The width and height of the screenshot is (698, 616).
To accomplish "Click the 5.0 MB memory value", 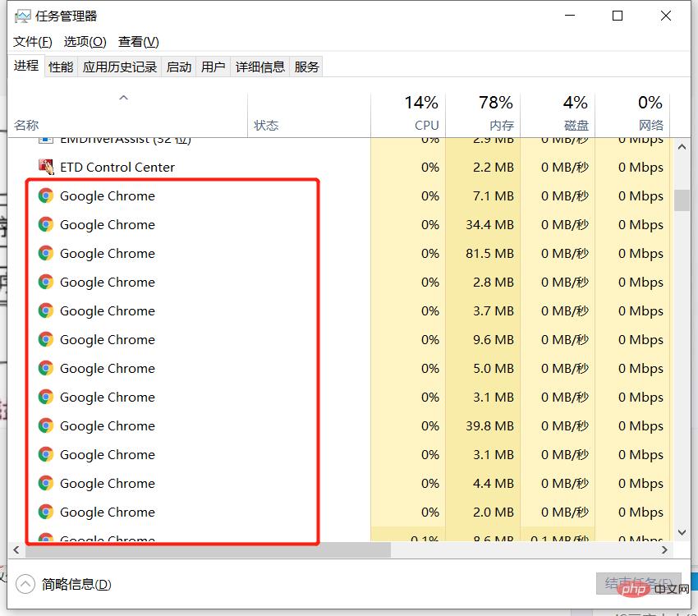I will pyautogui.click(x=494, y=368).
